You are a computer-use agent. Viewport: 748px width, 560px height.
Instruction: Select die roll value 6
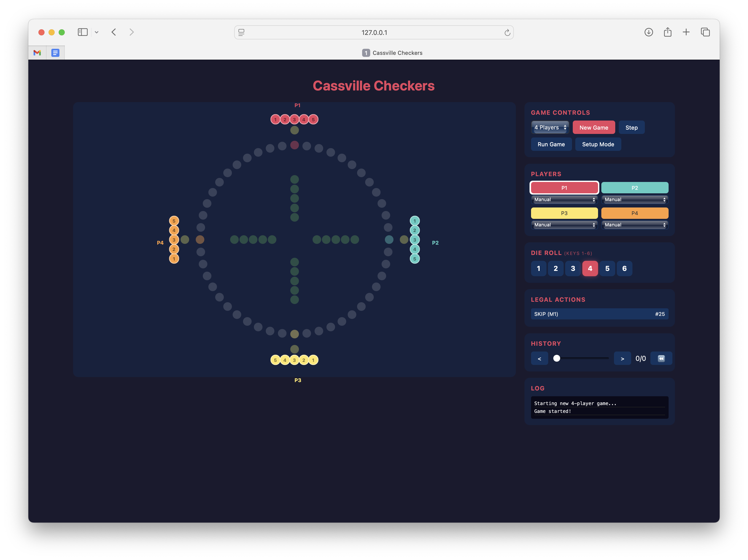pos(624,268)
